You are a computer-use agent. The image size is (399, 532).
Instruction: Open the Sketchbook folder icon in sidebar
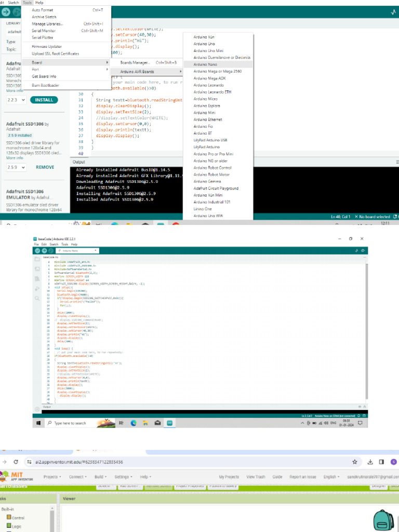tap(37, 259)
